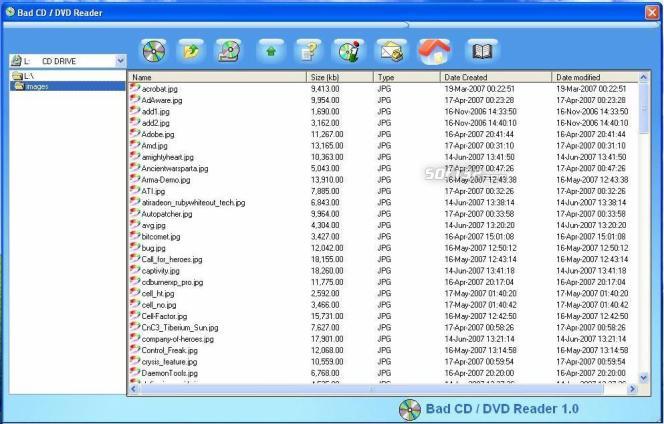Sort by the Type column header

point(407,77)
